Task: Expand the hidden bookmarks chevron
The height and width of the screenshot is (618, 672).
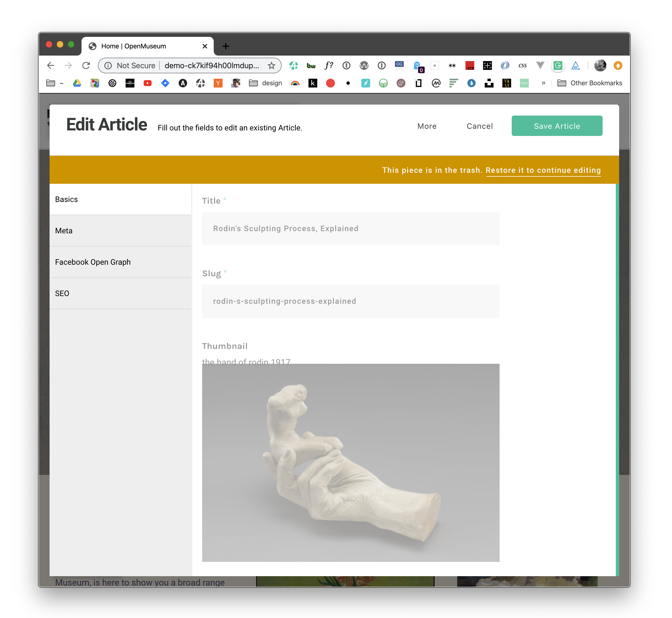Action: [x=543, y=83]
